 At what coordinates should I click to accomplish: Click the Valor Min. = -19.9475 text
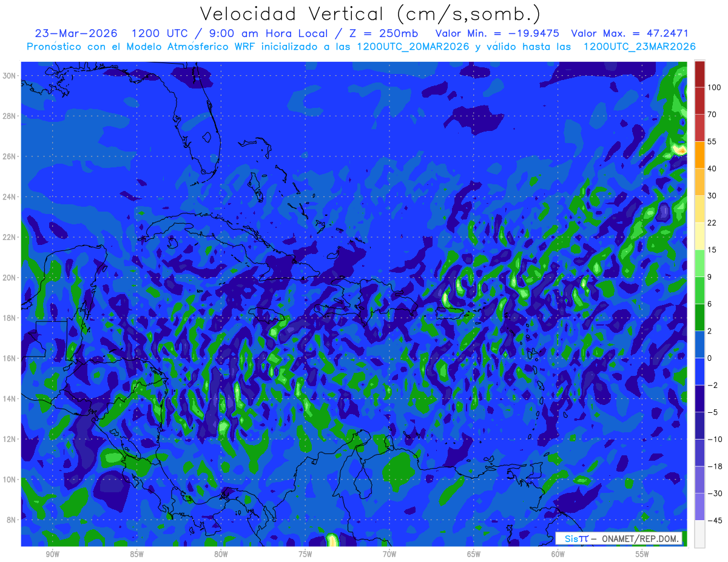point(497,33)
